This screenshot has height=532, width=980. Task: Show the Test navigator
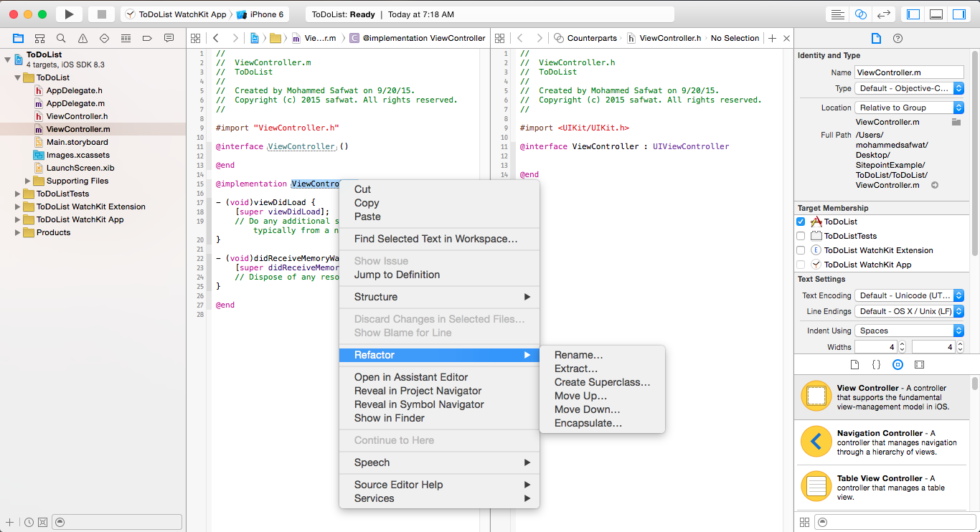pos(104,38)
